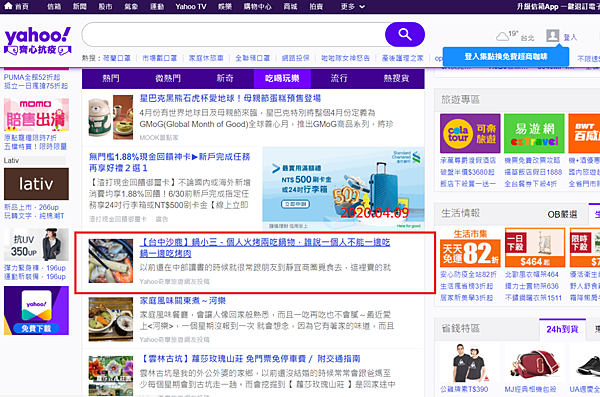The width and height of the screenshot is (600, 397).
Task: Select the OB嚴選 tab in 生活情報
Action: point(562,214)
